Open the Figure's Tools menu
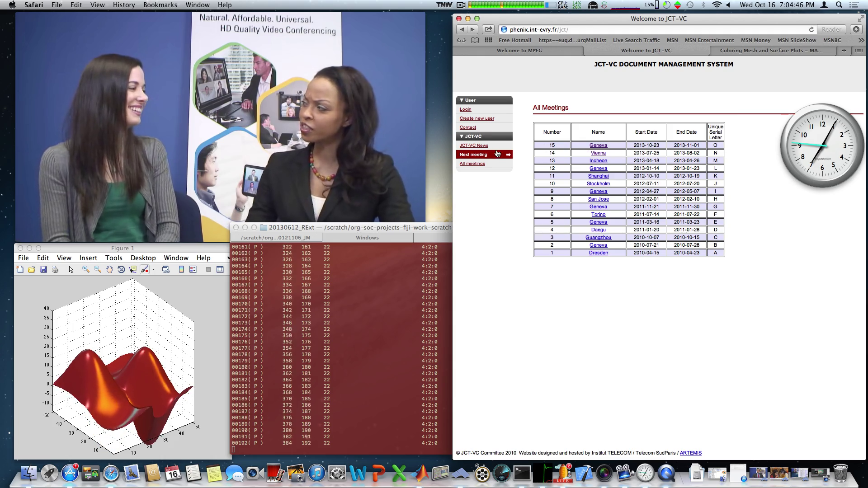The width and height of the screenshot is (868, 488). tap(113, 258)
